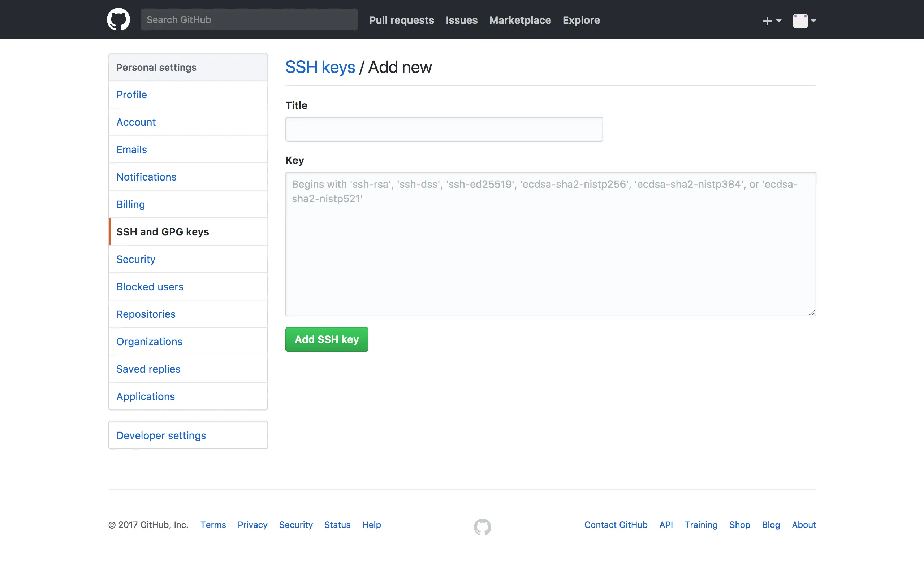Go to Marketplace from header

click(520, 20)
